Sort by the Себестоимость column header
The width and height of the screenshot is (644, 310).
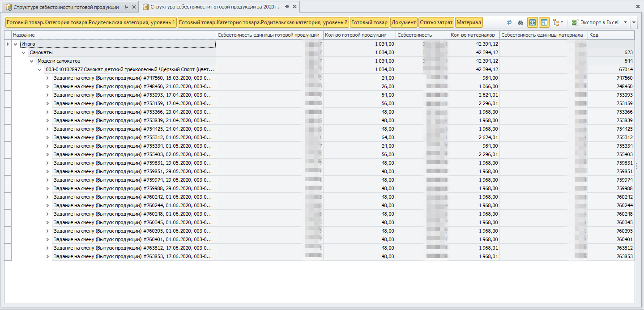click(422, 35)
